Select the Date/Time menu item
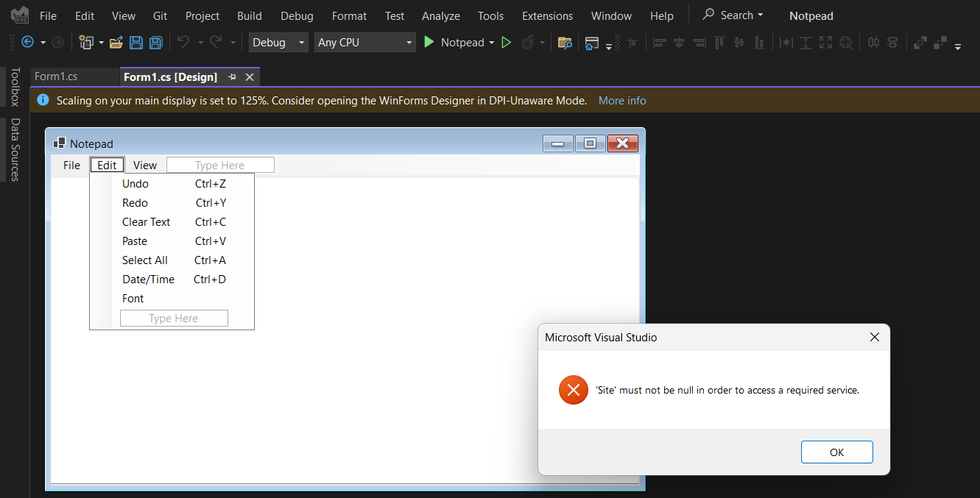The image size is (980, 498). (172, 280)
